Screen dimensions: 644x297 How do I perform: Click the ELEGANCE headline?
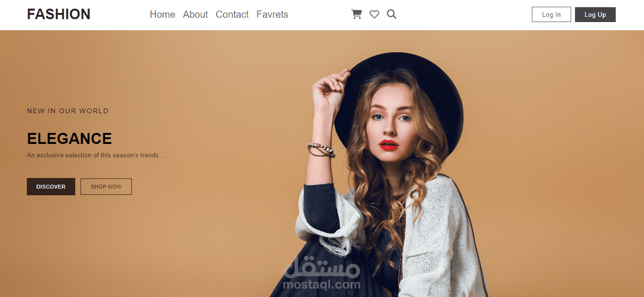pos(69,139)
